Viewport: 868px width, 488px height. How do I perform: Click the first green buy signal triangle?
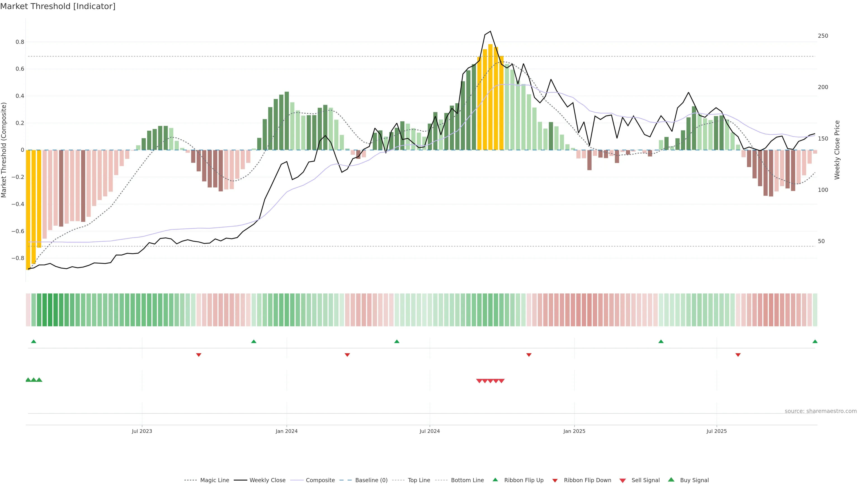click(28, 380)
